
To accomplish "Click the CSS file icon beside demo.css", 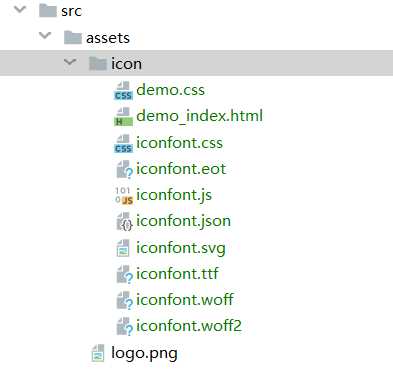I will [123, 91].
